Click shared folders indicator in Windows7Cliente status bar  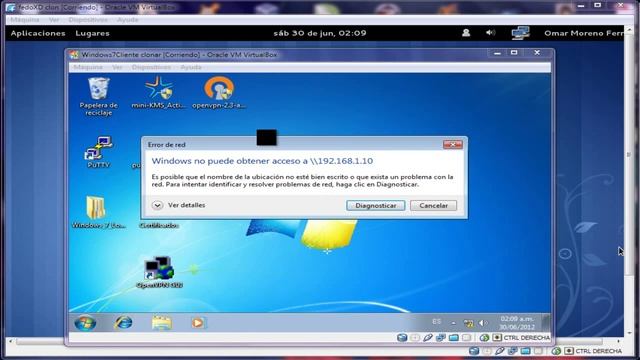pyautogui.click(x=453, y=338)
